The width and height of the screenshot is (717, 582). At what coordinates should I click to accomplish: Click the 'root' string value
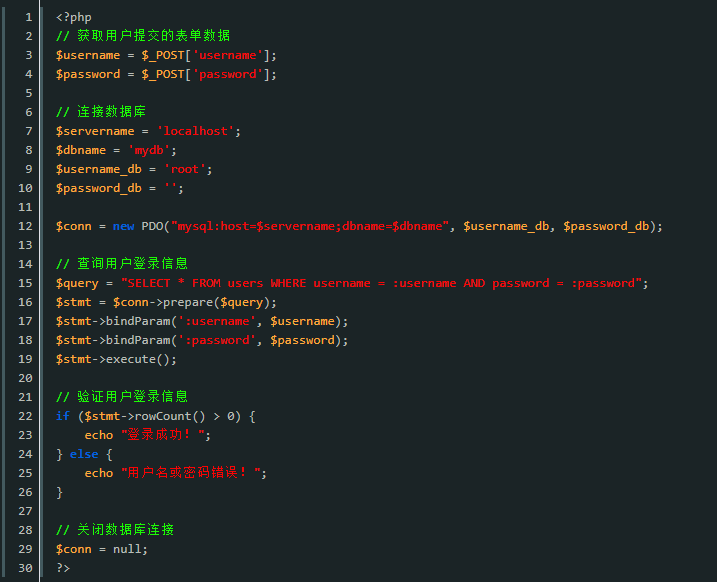click(184, 169)
